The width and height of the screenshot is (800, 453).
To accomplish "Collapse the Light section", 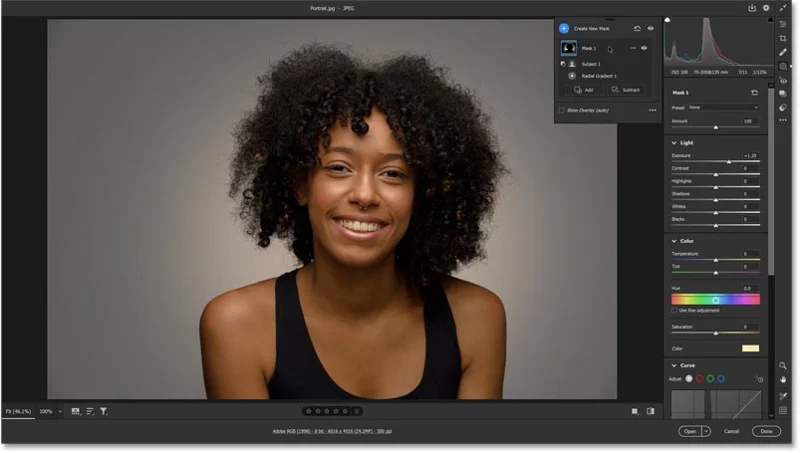I will (674, 143).
